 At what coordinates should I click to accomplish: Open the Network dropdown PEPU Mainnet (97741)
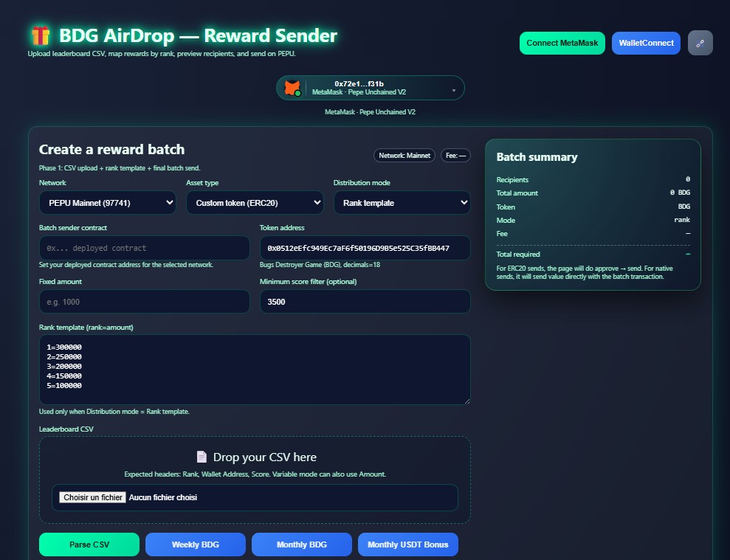[108, 202]
